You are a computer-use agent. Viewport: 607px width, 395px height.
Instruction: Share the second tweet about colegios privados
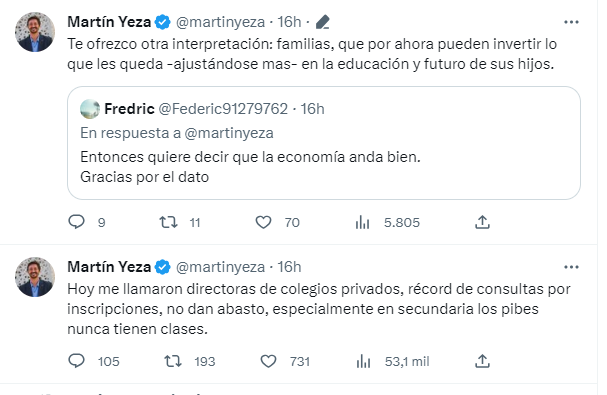482,361
